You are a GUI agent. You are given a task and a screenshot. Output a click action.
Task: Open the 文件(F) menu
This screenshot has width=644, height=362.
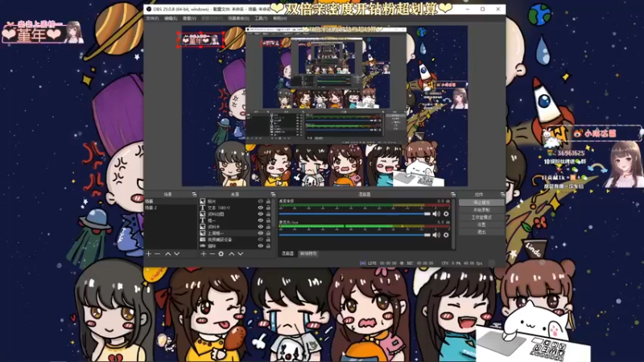[x=152, y=19]
